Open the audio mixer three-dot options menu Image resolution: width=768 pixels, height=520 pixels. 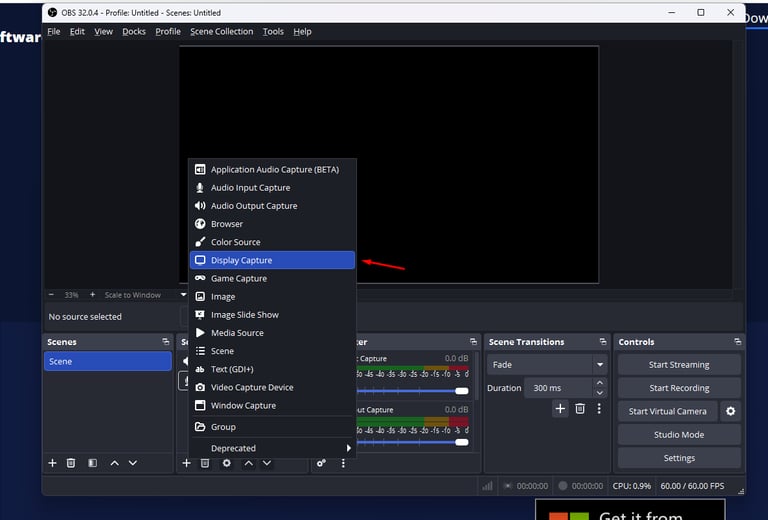tap(343, 463)
